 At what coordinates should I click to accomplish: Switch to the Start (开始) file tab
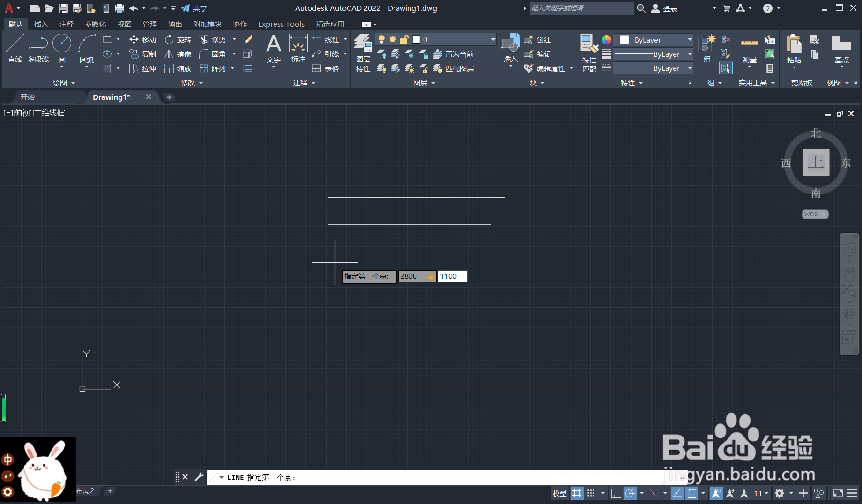coord(28,97)
